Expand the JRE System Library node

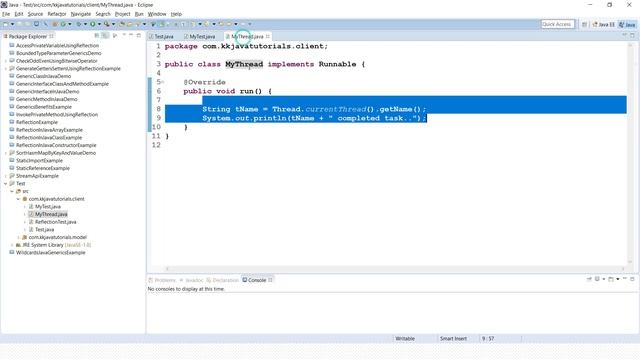point(12,245)
